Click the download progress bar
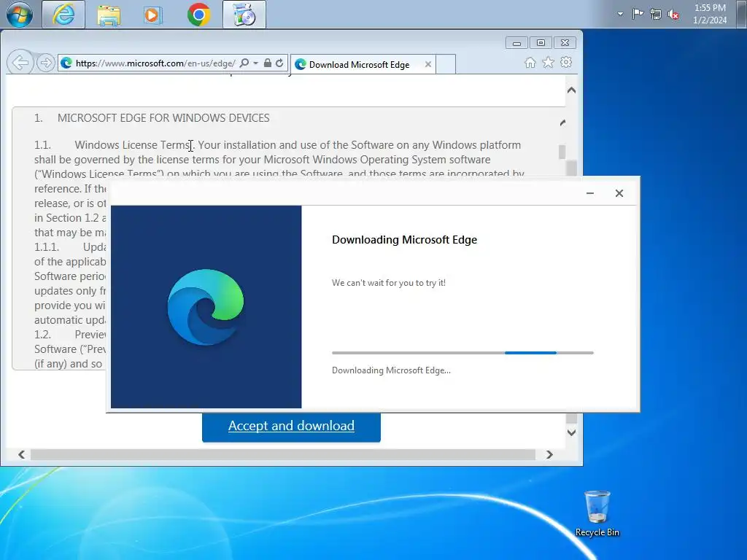The image size is (747, 560). tap(462, 353)
